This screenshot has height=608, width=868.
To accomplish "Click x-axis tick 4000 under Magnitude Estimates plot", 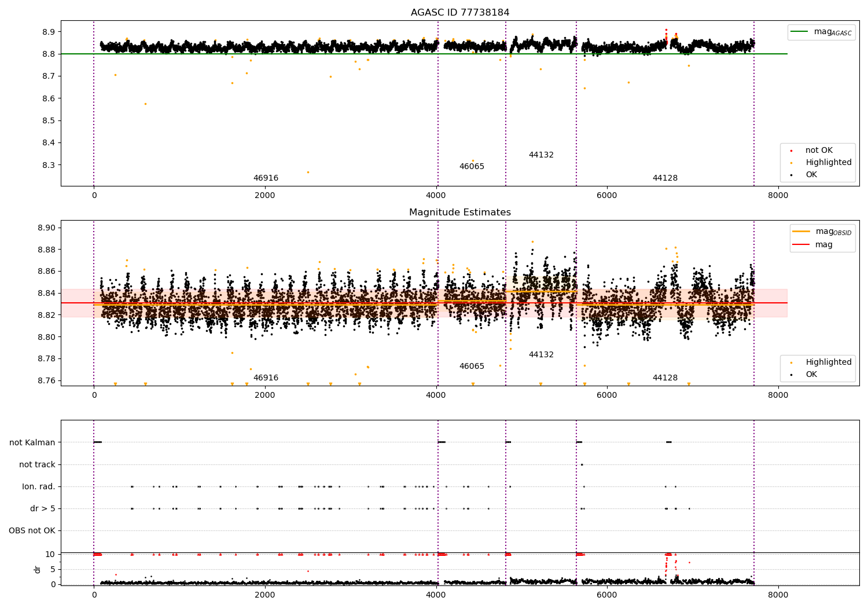I will point(436,395).
